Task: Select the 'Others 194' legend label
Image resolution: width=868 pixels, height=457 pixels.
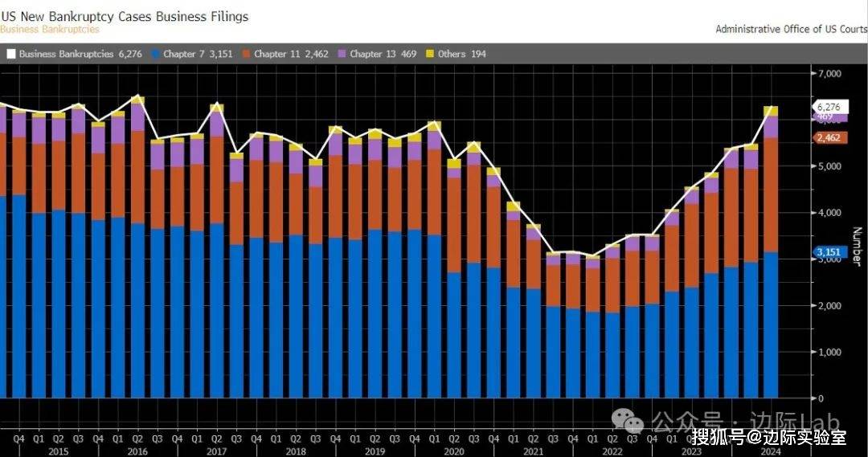Action: pyautogui.click(x=461, y=55)
